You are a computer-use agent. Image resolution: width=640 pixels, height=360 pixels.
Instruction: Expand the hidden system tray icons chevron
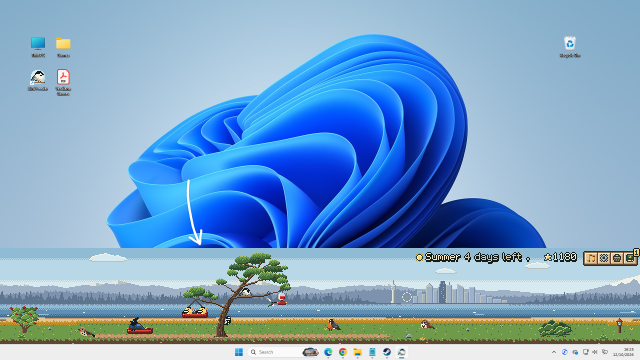pyautogui.click(x=554, y=352)
